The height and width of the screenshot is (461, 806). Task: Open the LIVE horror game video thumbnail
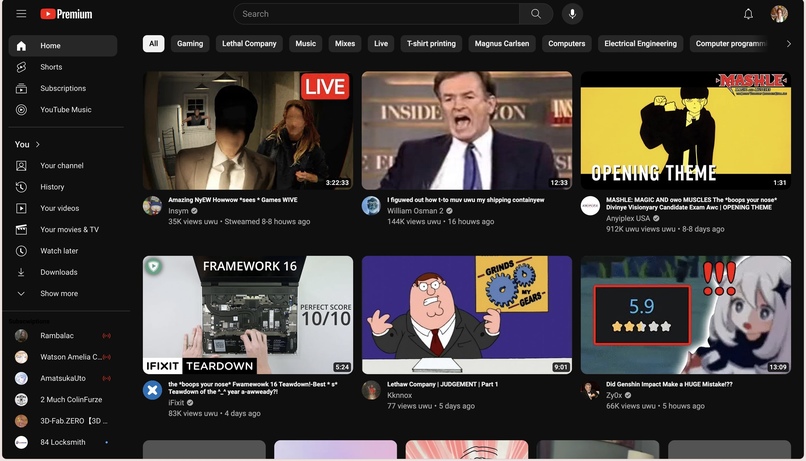pyautogui.click(x=248, y=130)
